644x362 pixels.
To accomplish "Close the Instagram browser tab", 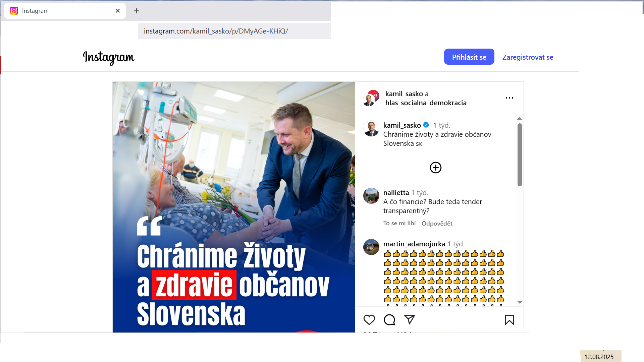I will point(117,11).
